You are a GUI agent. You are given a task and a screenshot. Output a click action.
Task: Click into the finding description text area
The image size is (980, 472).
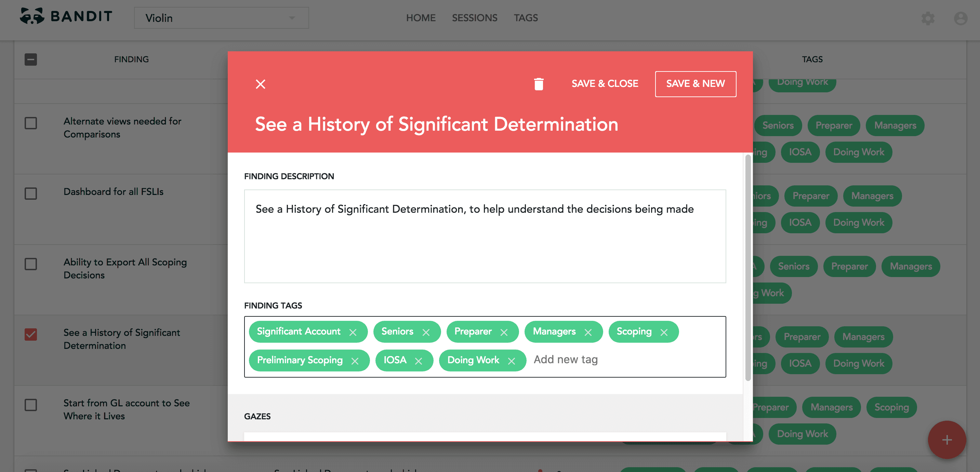tap(485, 236)
